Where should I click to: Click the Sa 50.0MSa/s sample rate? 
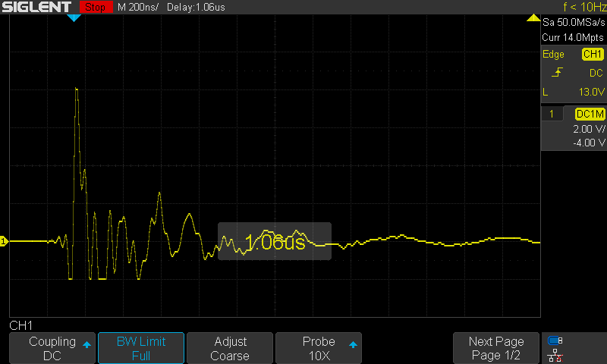pyautogui.click(x=574, y=23)
